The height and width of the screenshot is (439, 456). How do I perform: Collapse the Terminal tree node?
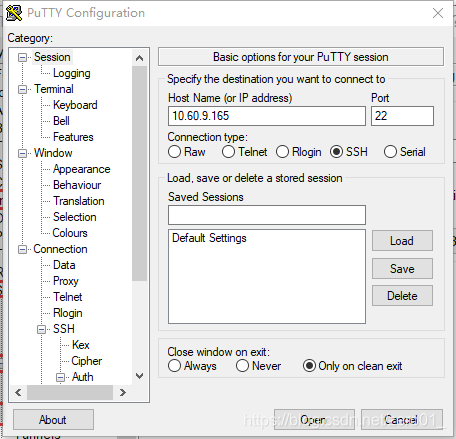22,89
